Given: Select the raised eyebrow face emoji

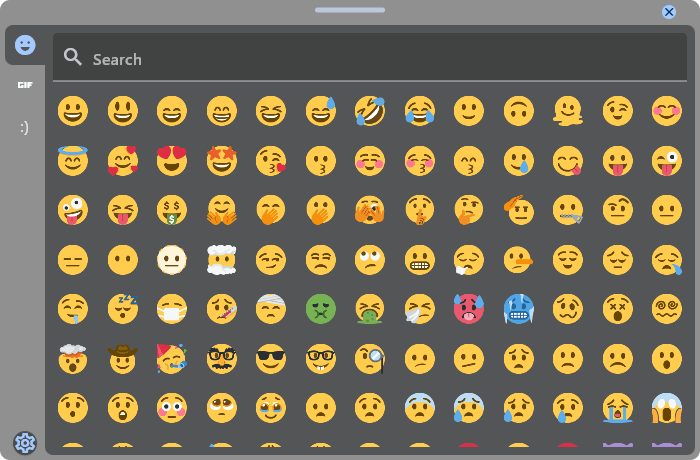Looking at the screenshot, I should point(617,210).
